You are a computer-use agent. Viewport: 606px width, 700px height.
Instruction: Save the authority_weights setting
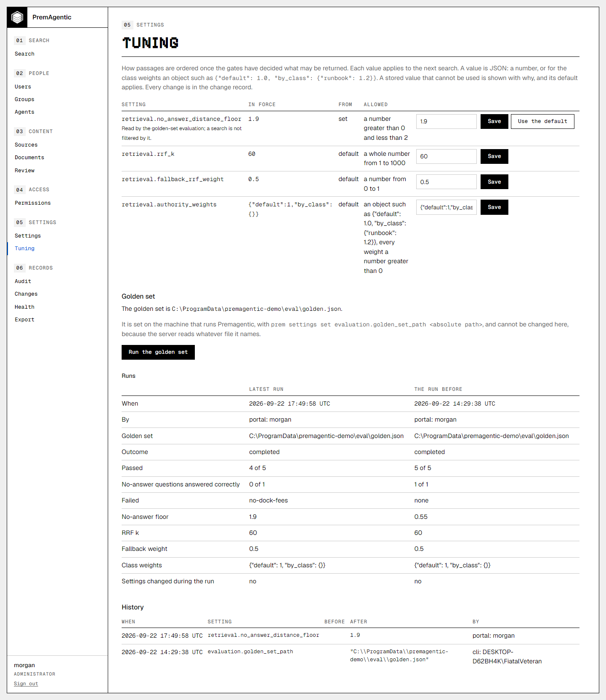494,207
